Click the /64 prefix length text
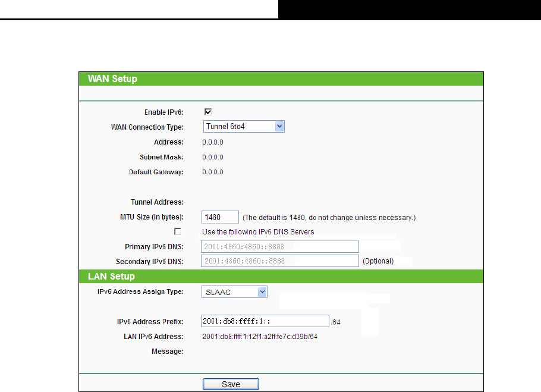This screenshot has width=541, height=392. [336, 322]
